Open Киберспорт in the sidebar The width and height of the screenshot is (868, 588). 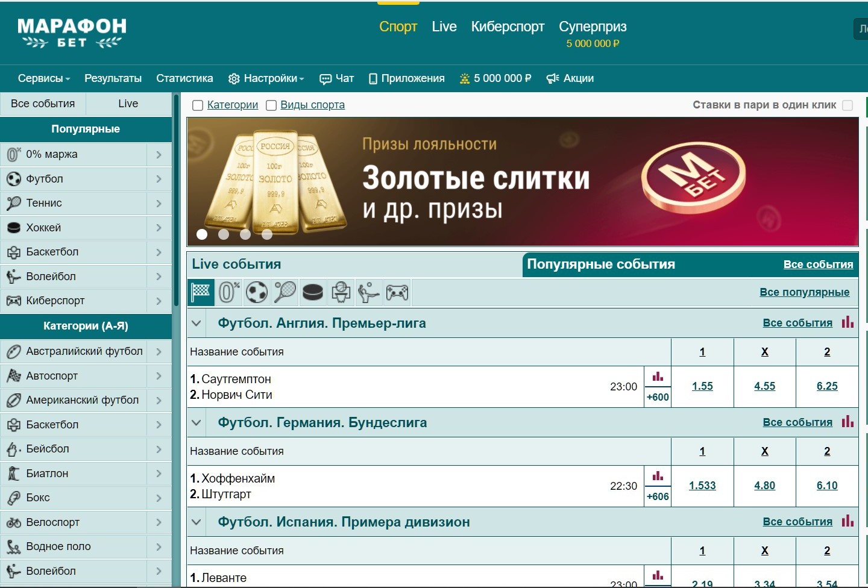coord(74,301)
